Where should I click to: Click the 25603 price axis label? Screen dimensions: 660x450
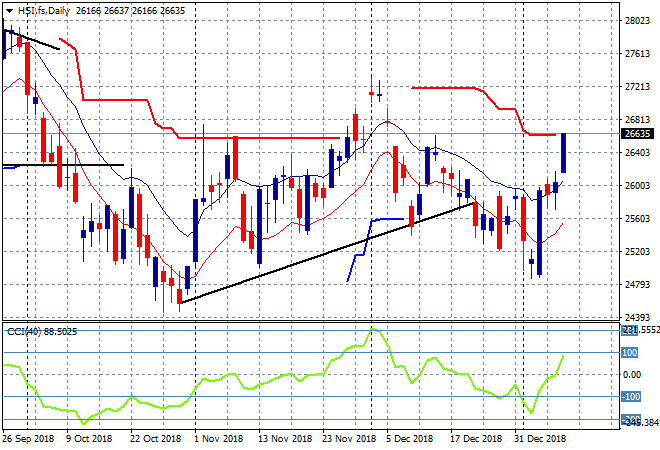pyautogui.click(x=637, y=218)
